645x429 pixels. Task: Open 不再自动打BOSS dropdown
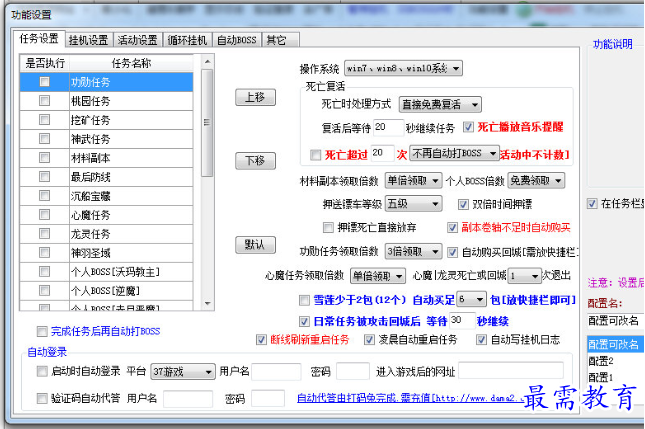pyautogui.click(x=455, y=153)
